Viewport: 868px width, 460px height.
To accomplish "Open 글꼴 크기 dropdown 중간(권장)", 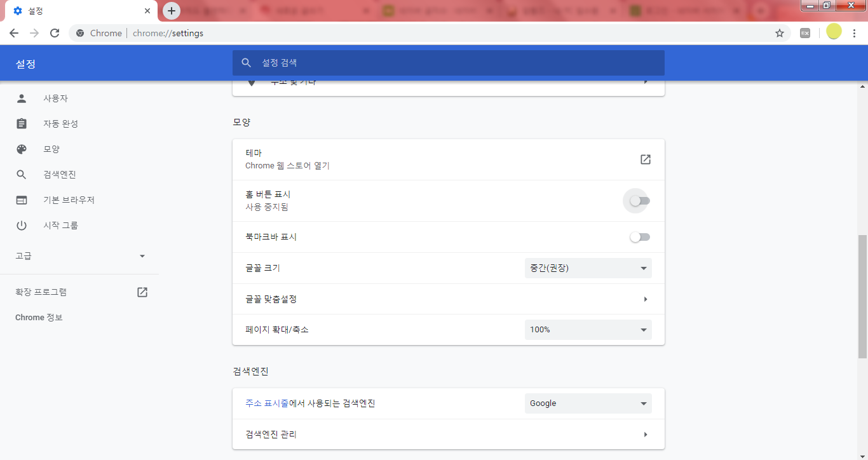I will (588, 268).
